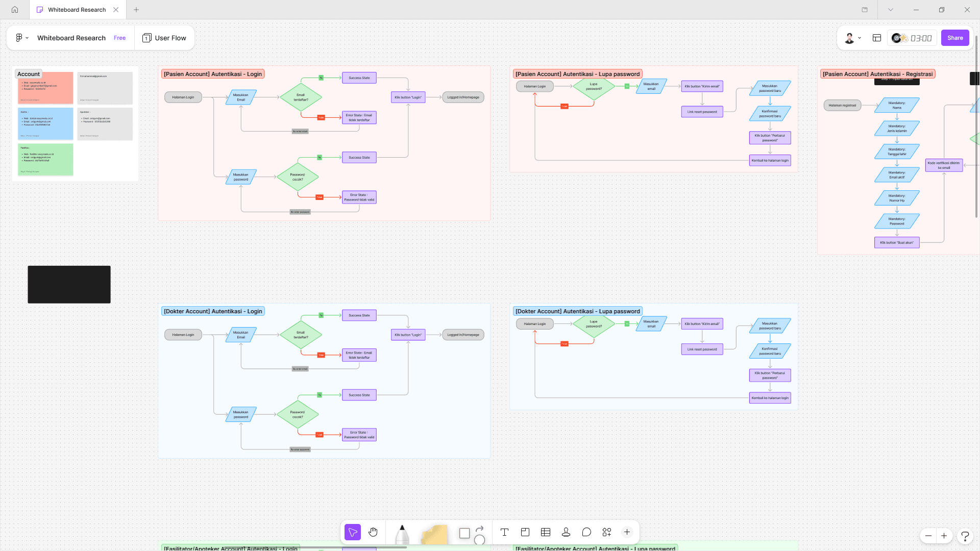Open the timer and music widget
The height and width of the screenshot is (551, 980).
913,38
